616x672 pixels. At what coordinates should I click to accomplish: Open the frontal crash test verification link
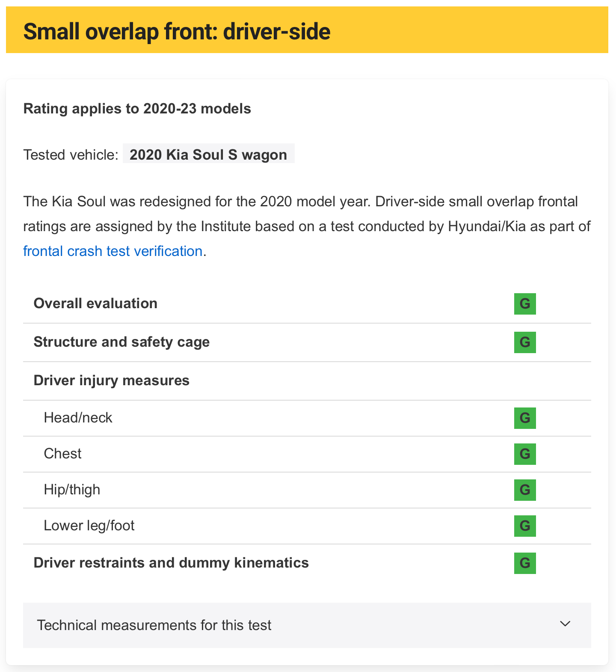(113, 251)
